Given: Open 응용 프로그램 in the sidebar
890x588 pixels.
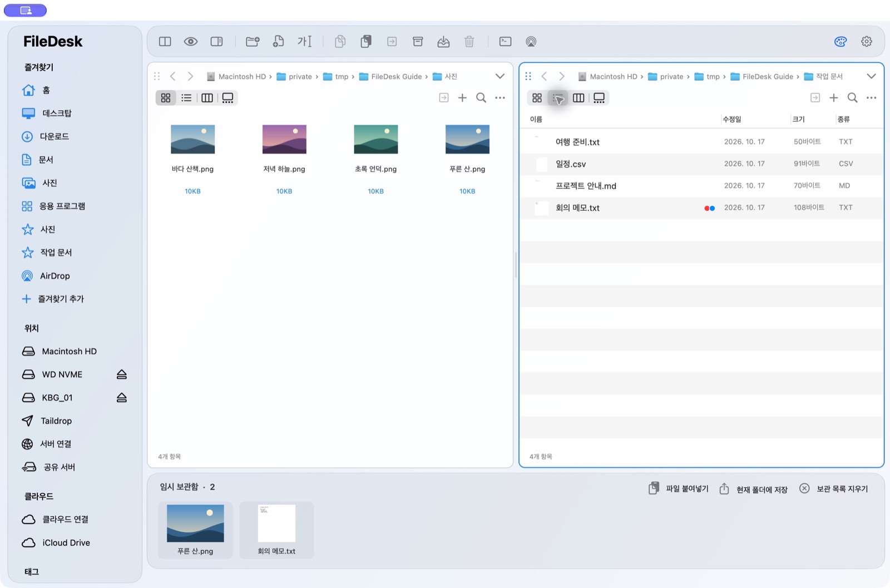Looking at the screenshot, I should pyautogui.click(x=53, y=206).
